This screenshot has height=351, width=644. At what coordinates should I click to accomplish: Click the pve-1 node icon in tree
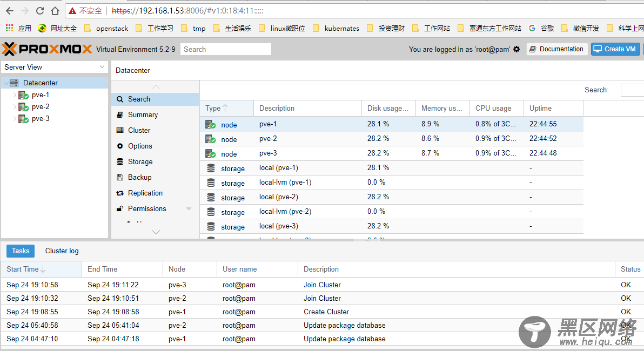pos(23,95)
